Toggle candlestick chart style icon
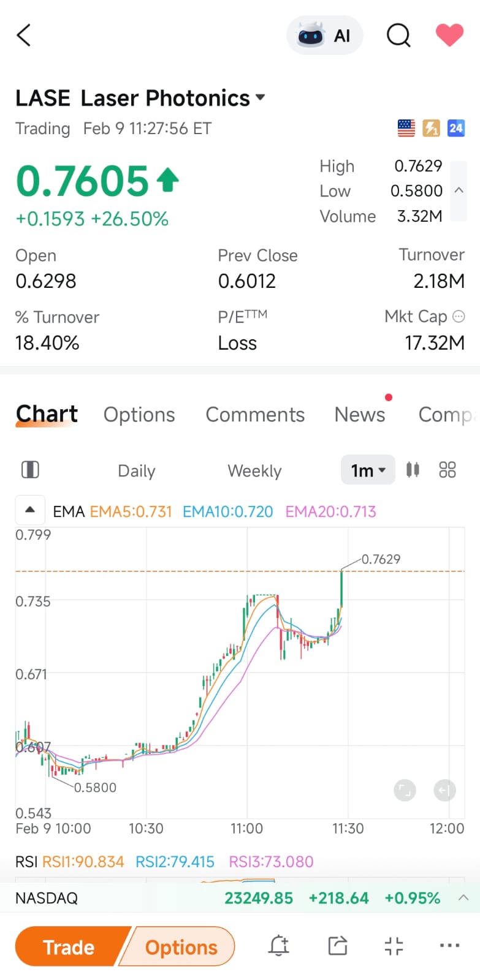The height and width of the screenshot is (980, 480). (x=413, y=470)
